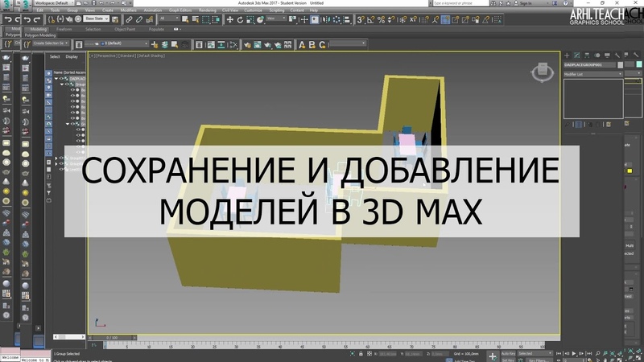Screen dimensions: 644x362
Task: Click the Sign In link
Action: coord(526,3)
